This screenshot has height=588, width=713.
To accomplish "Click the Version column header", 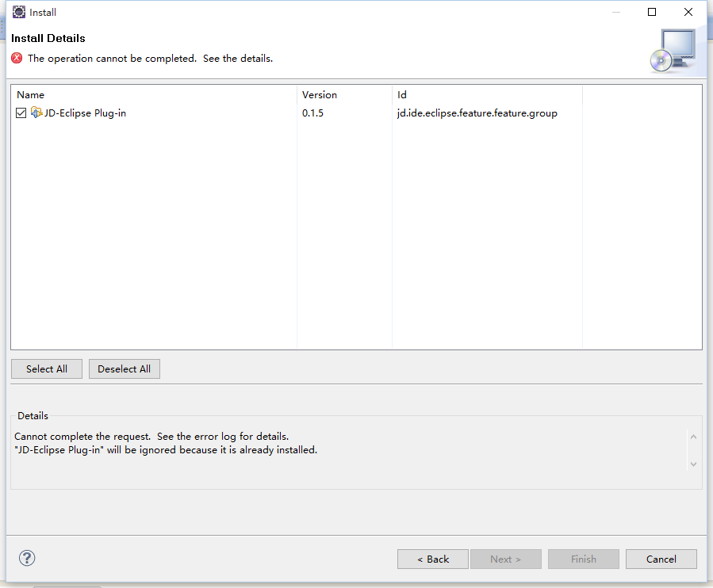I will 319,95.
